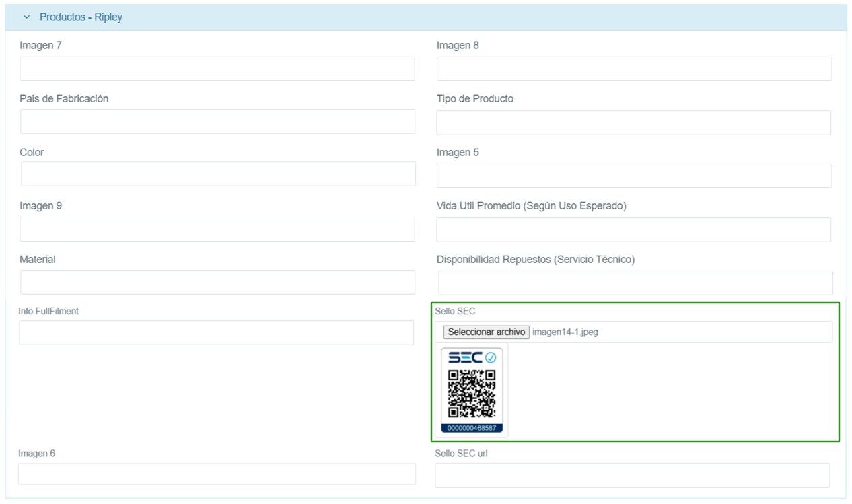Click the Tipo de Producto label

click(475, 98)
